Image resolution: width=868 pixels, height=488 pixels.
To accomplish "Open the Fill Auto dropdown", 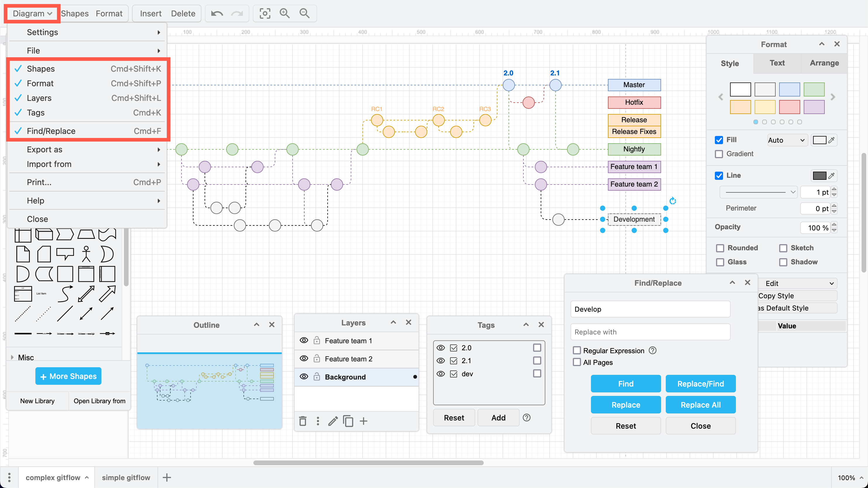I will pyautogui.click(x=786, y=140).
